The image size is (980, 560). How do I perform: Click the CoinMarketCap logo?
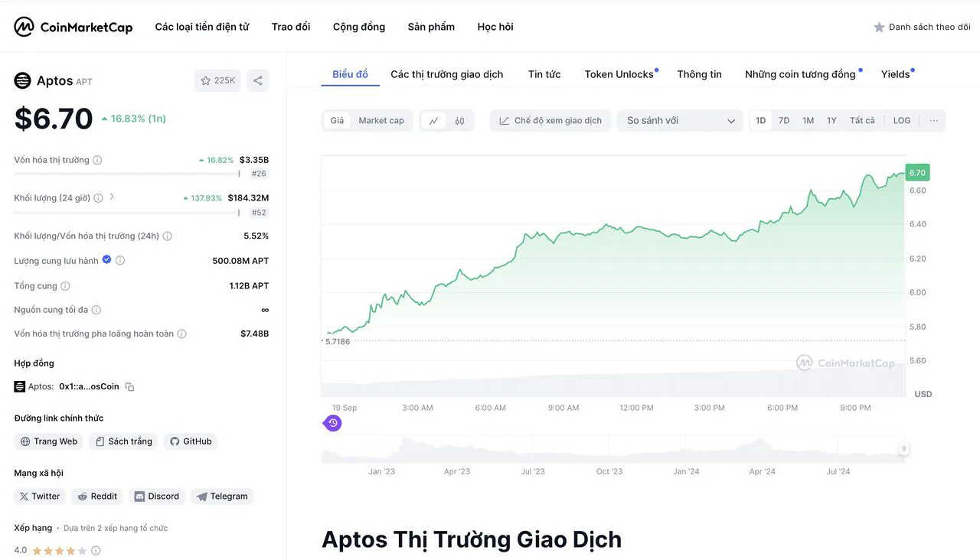pos(73,27)
